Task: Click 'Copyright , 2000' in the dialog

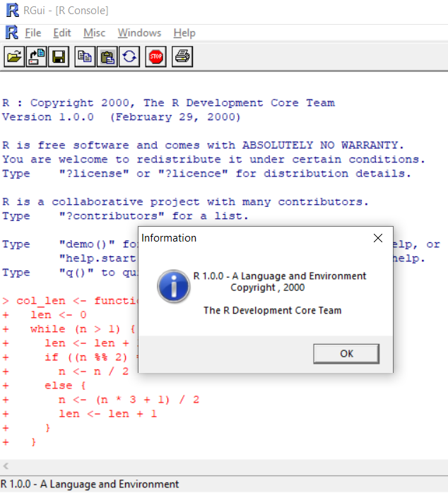Action: coord(267,287)
